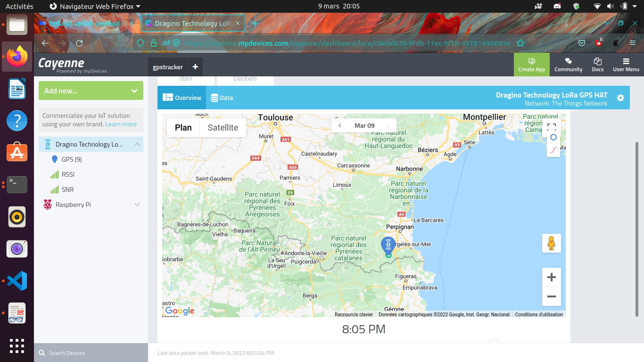
Task: Switch map to Plan view
Action: click(183, 127)
